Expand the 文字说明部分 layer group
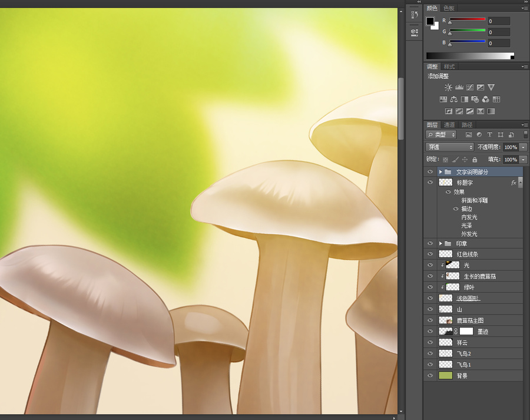 click(x=440, y=172)
